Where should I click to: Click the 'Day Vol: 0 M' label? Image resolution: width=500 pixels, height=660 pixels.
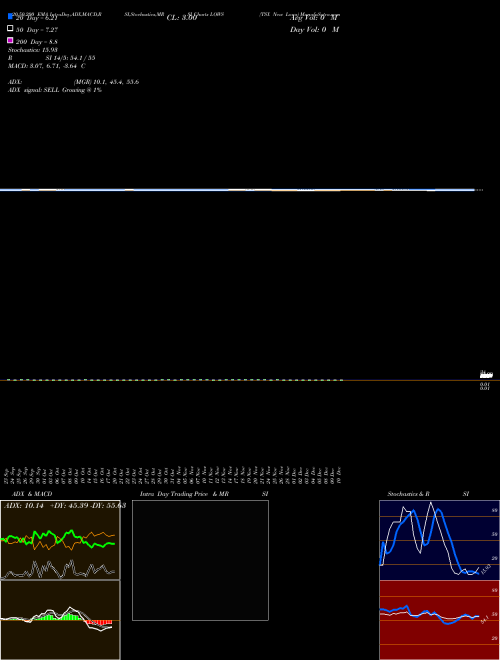pyautogui.click(x=314, y=30)
